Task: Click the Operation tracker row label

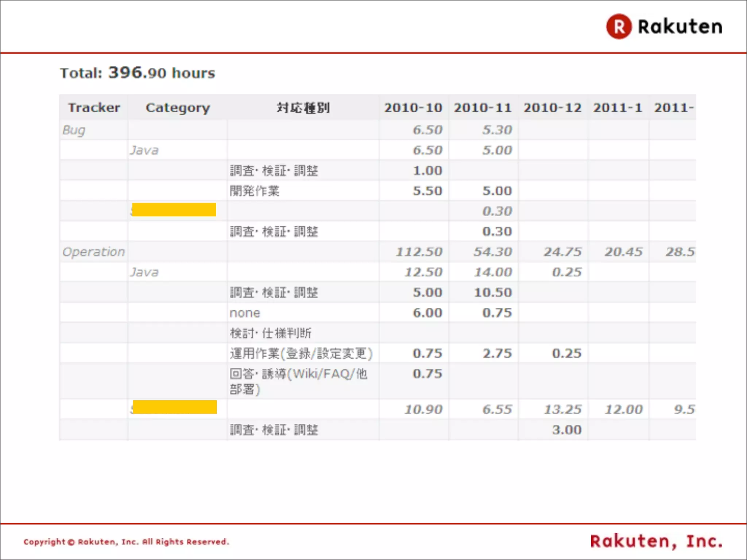Action: [x=93, y=252]
